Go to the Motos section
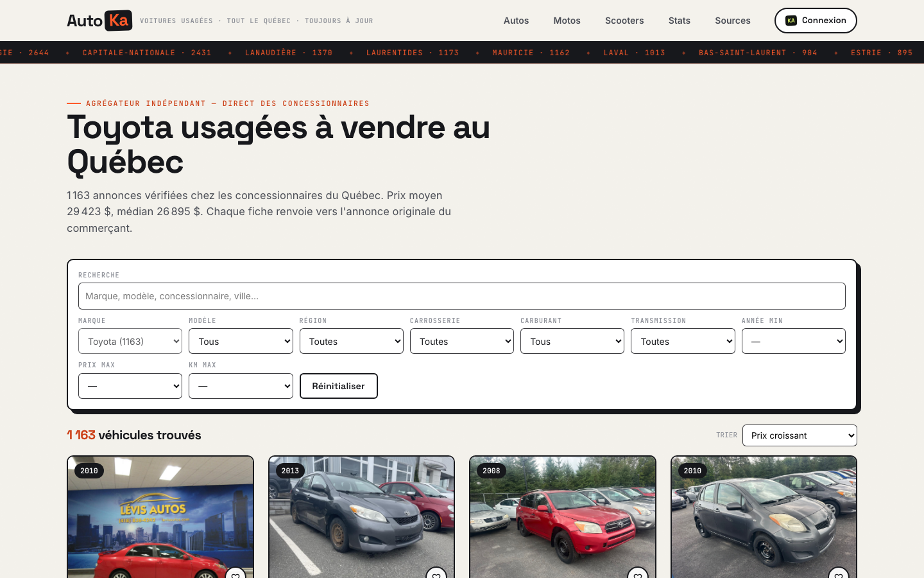This screenshot has height=578, width=924. (x=567, y=21)
